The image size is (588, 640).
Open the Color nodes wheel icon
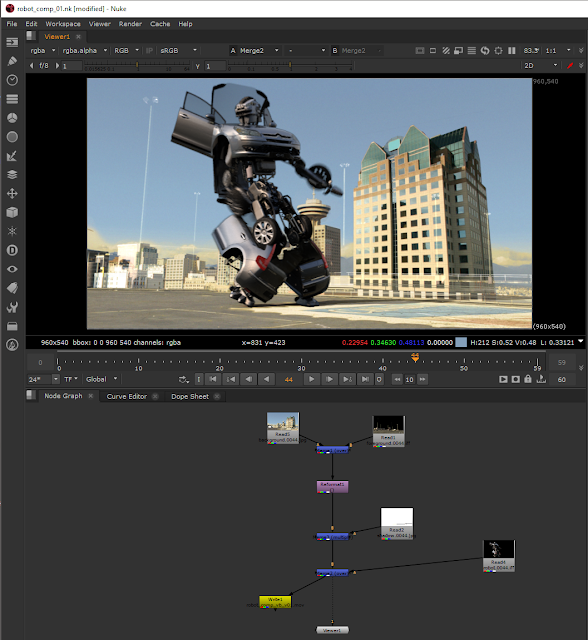[x=12, y=118]
